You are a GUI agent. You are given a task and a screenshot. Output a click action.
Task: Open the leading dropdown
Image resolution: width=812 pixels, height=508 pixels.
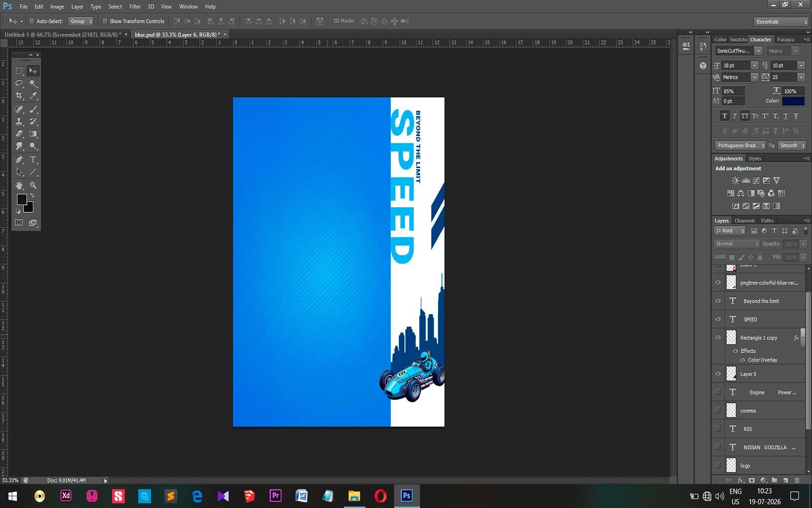801,66
